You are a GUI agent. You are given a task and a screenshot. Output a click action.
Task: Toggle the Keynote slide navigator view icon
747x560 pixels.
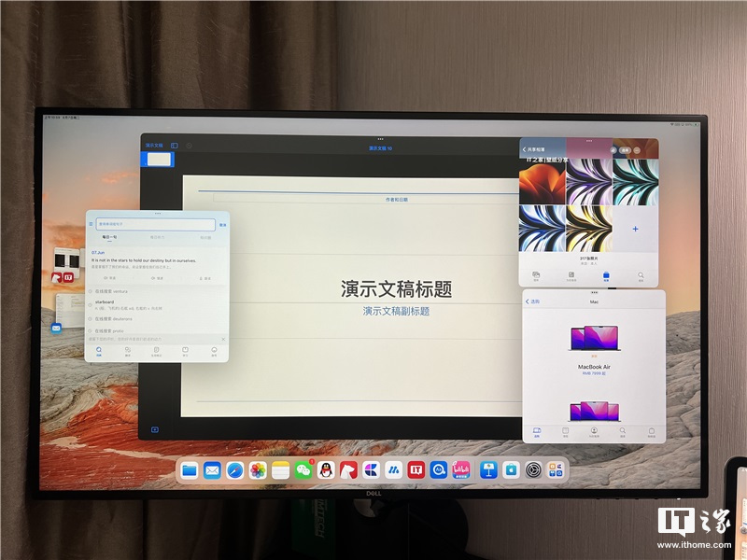(x=175, y=146)
